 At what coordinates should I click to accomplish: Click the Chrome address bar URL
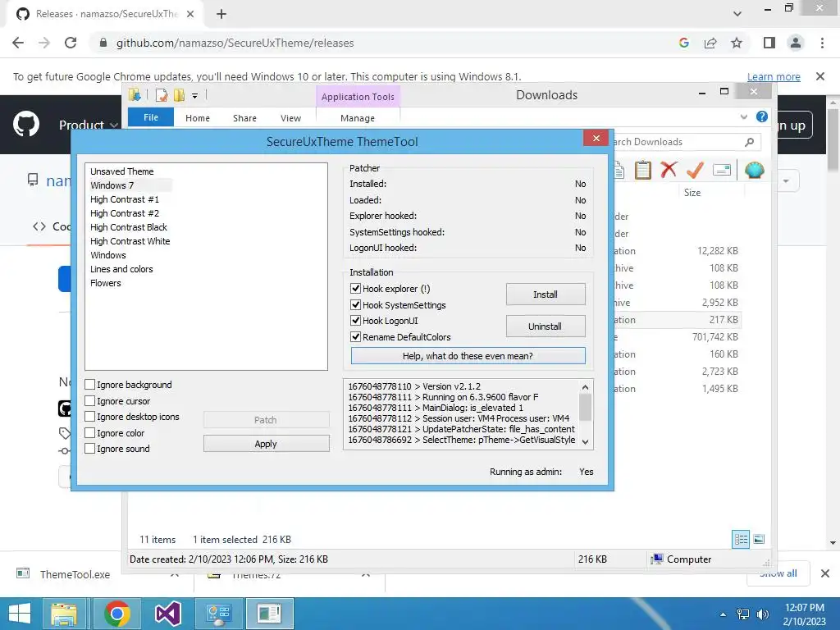click(235, 43)
